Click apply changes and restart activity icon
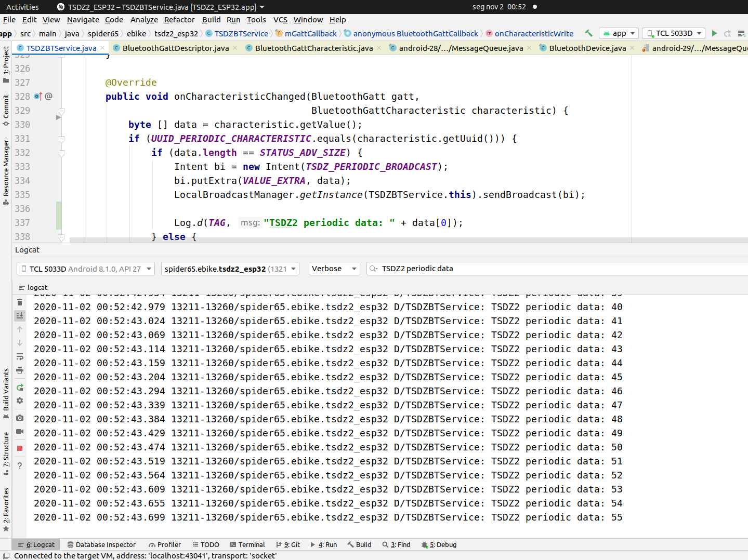Viewport: 748px width, 560px height. [x=728, y=33]
